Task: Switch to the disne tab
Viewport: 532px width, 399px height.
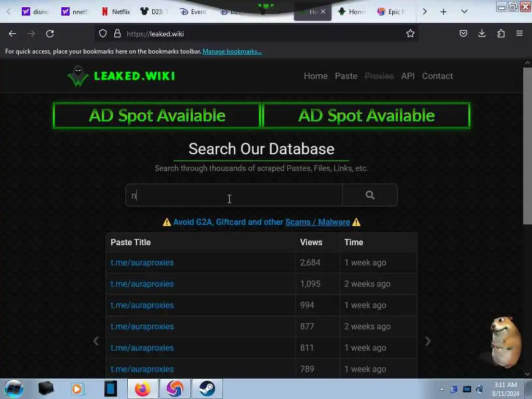Action: [x=35, y=11]
